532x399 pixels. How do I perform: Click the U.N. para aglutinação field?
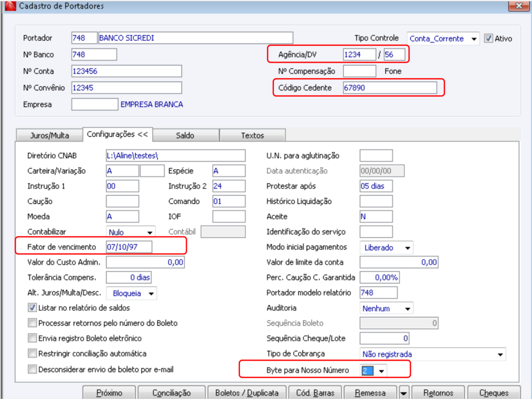(376, 156)
